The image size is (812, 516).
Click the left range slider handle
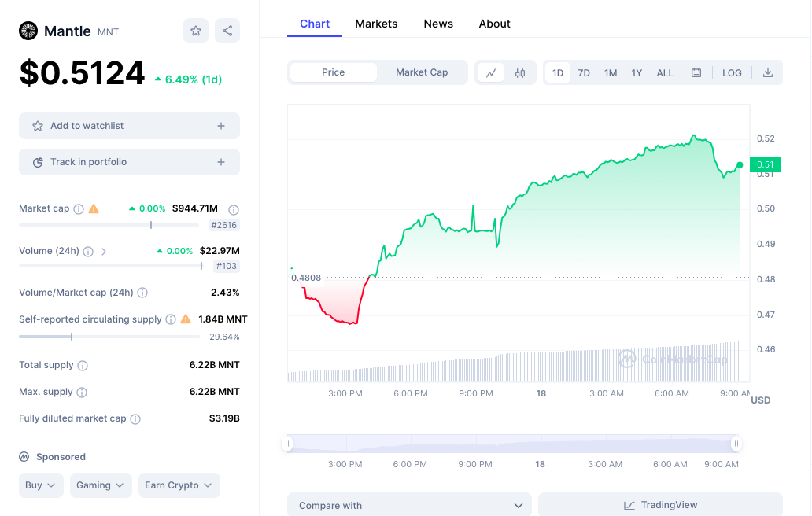[287, 444]
